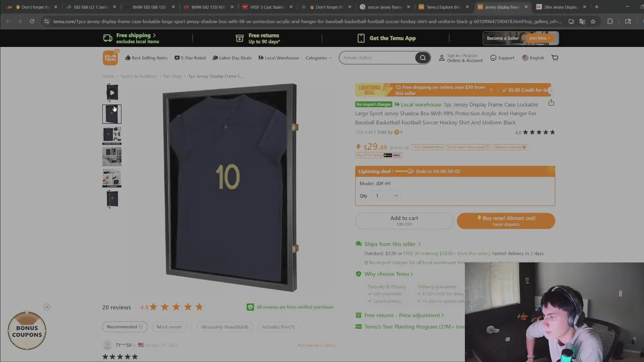Select the Most recent reviews filter
The width and height of the screenshot is (644, 362).
click(169, 327)
